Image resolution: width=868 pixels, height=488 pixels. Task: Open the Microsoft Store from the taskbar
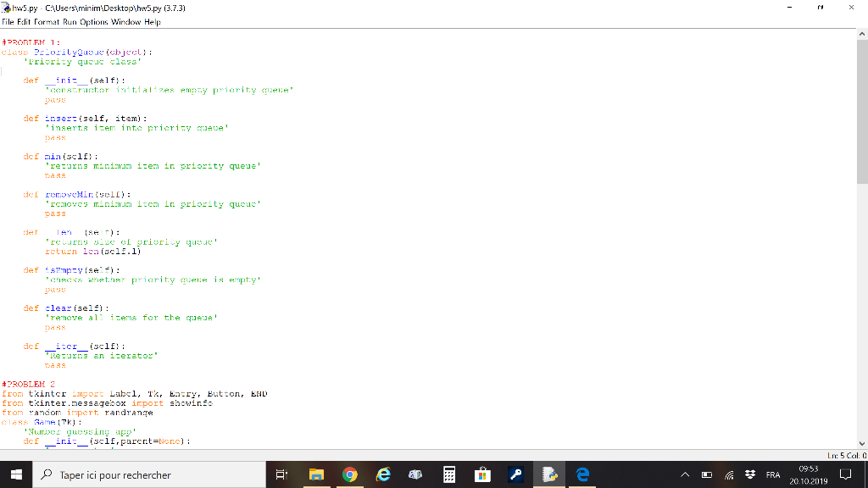click(x=481, y=474)
